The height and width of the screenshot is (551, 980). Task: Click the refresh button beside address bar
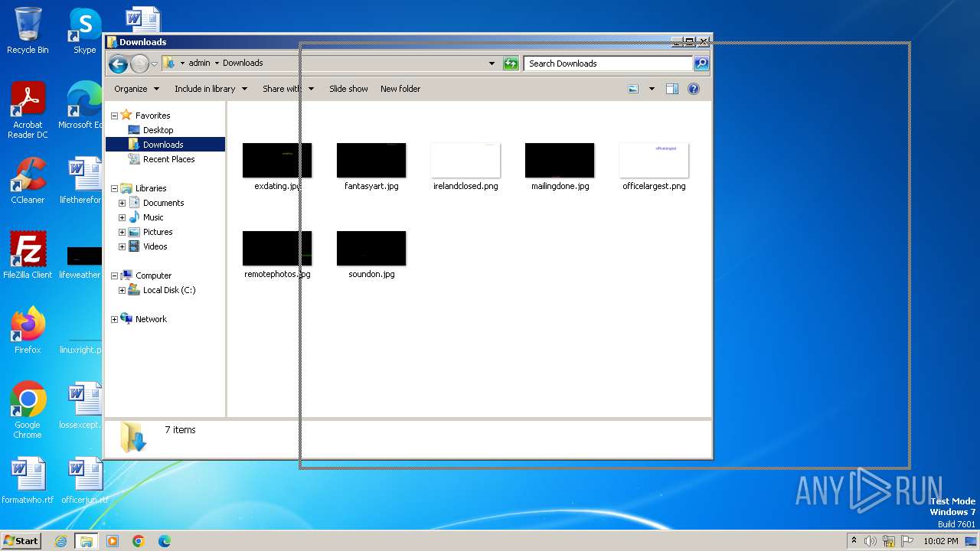coord(511,64)
